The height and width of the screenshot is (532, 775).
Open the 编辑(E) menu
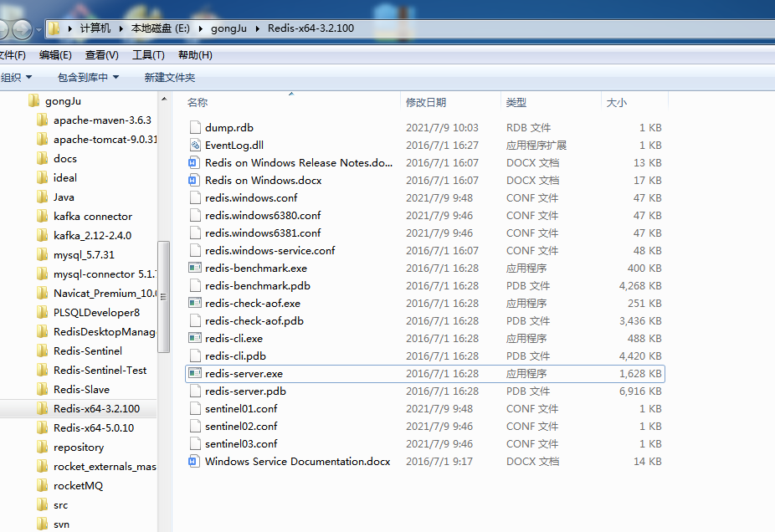click(x=55, y=55)
